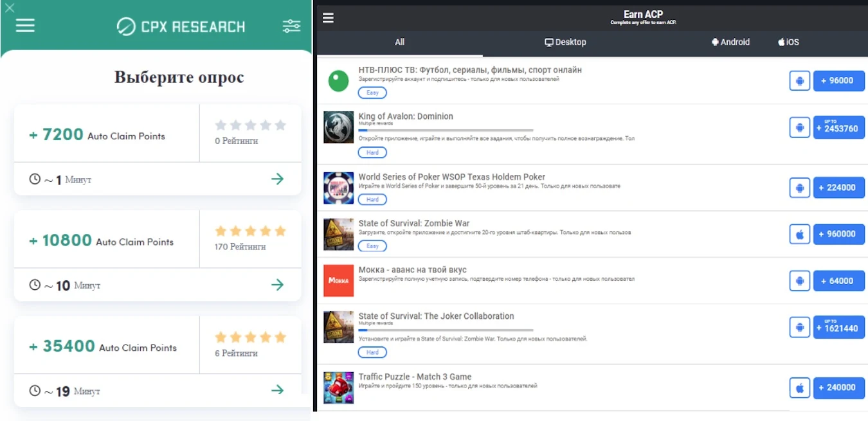The width and height of the screenshot is (868, 421).
Task: Click the Apple icon for State of Survival: Zombie War
Action: coord(799,234)
